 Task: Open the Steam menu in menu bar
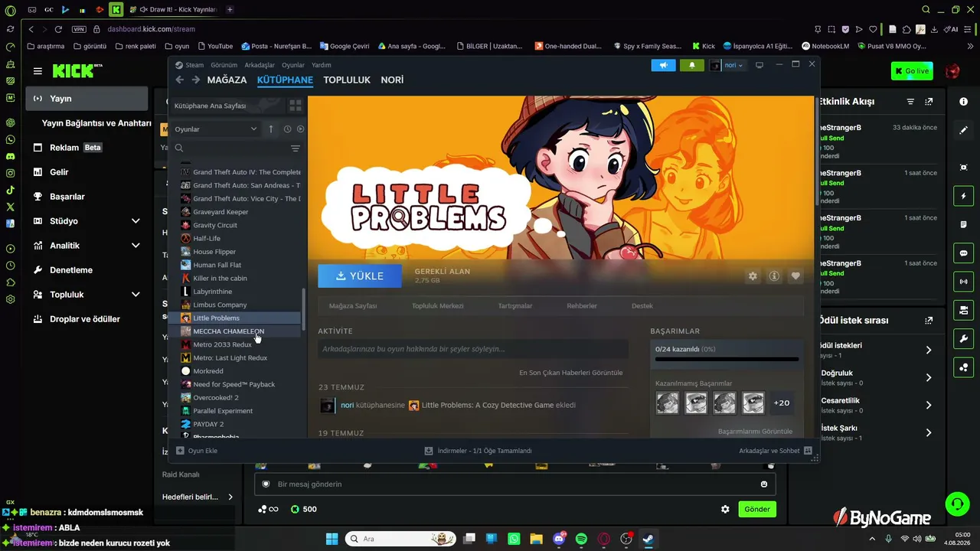click(194, 65)
